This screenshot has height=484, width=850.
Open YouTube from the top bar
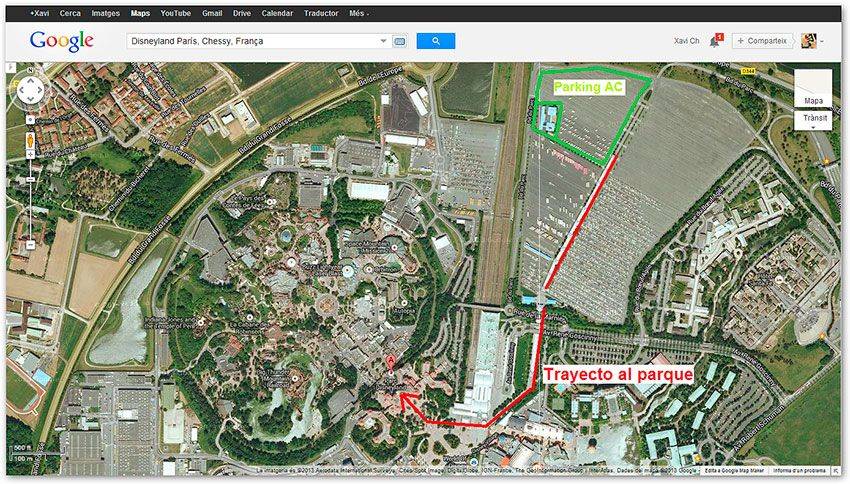point(176,14)
